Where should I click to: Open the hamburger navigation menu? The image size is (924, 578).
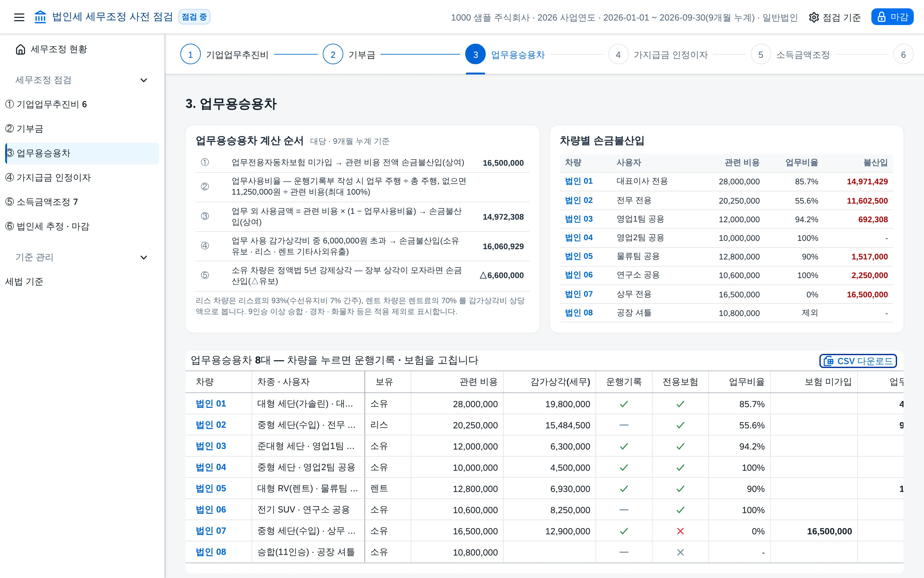(19, 17)
